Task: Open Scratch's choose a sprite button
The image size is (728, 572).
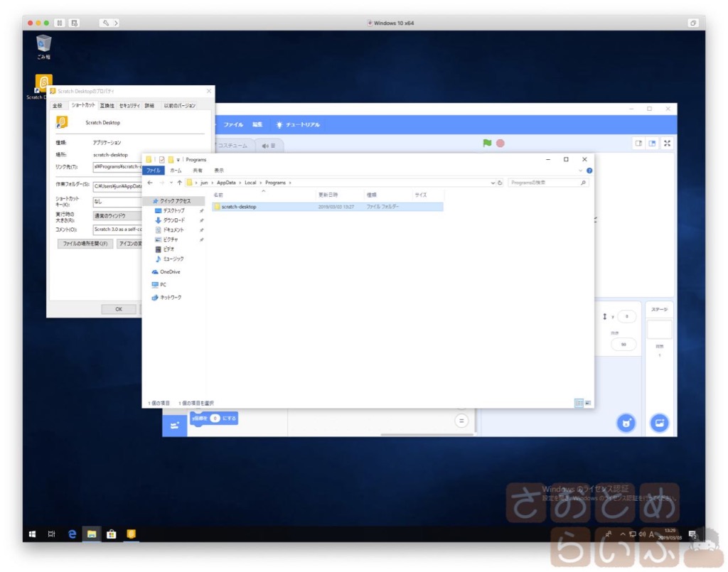Action: [626, 423]
